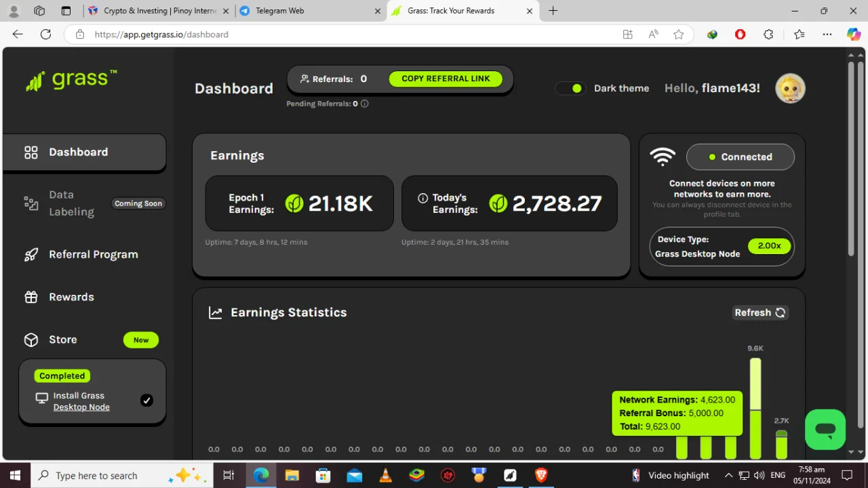
Task: Switch to Crypto & Investing tab
Action: (160, 11)
